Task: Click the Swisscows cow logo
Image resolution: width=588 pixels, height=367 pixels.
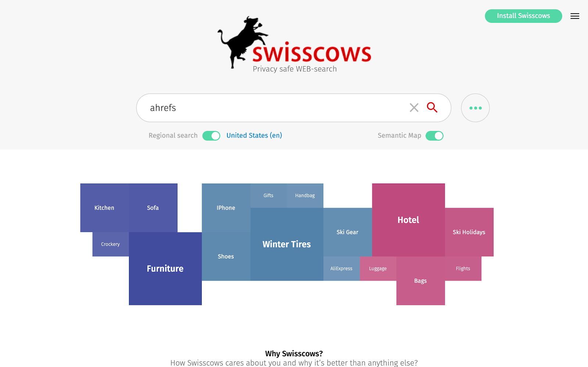Action: tap(294, 44)
